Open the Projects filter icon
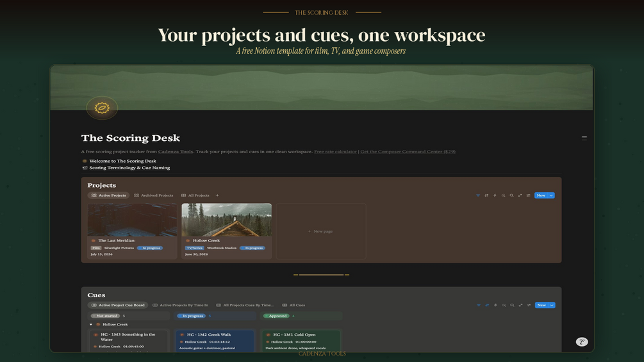The width and height of the screenshot is (644, 362). click(x=478, y=195)
